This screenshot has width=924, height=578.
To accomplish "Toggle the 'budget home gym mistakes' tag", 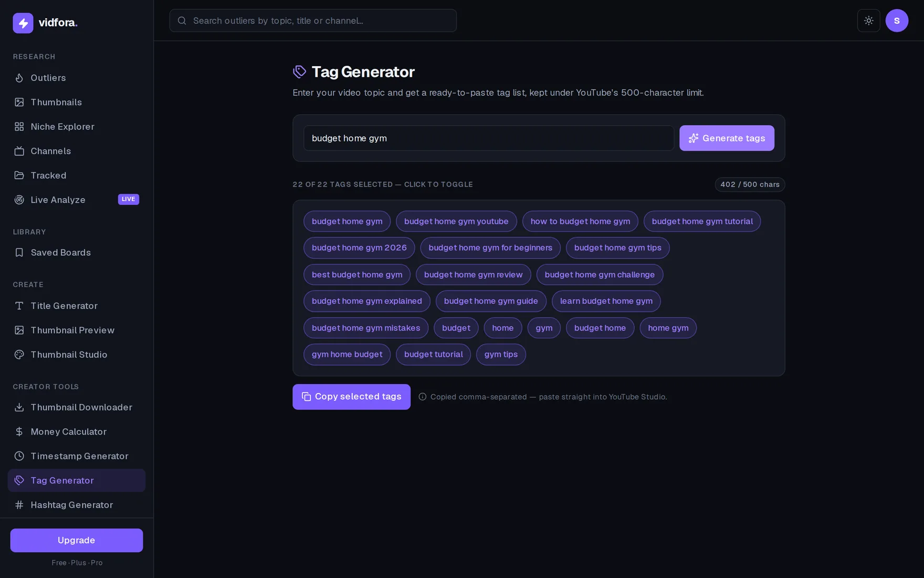I will pyautogui.click(x=366, y=328).
